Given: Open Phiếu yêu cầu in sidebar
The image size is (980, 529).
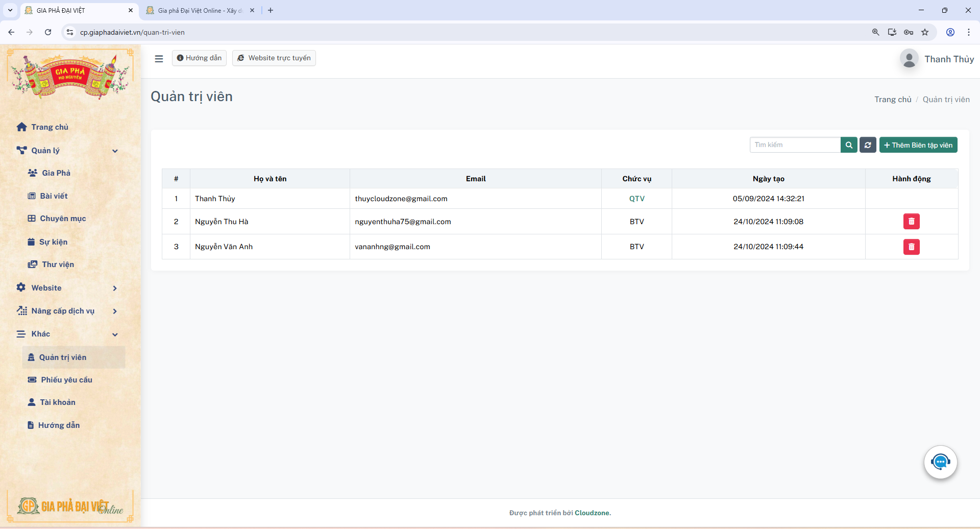Looking at the screenshot, I should coord(66,380).
